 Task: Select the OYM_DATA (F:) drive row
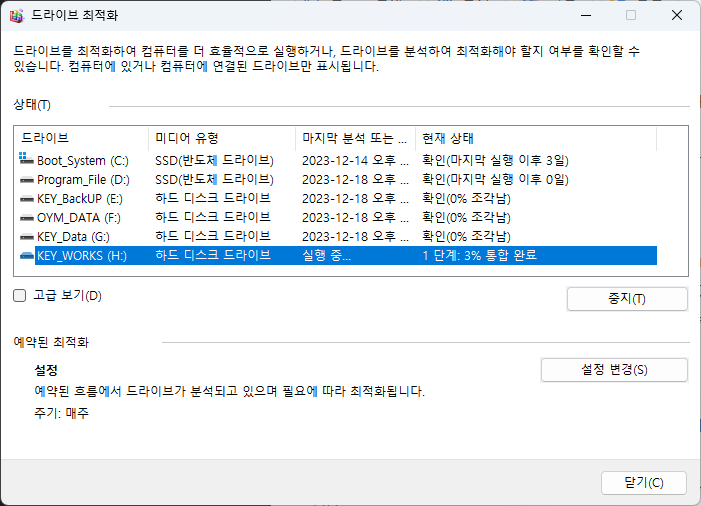click(338, 218)
